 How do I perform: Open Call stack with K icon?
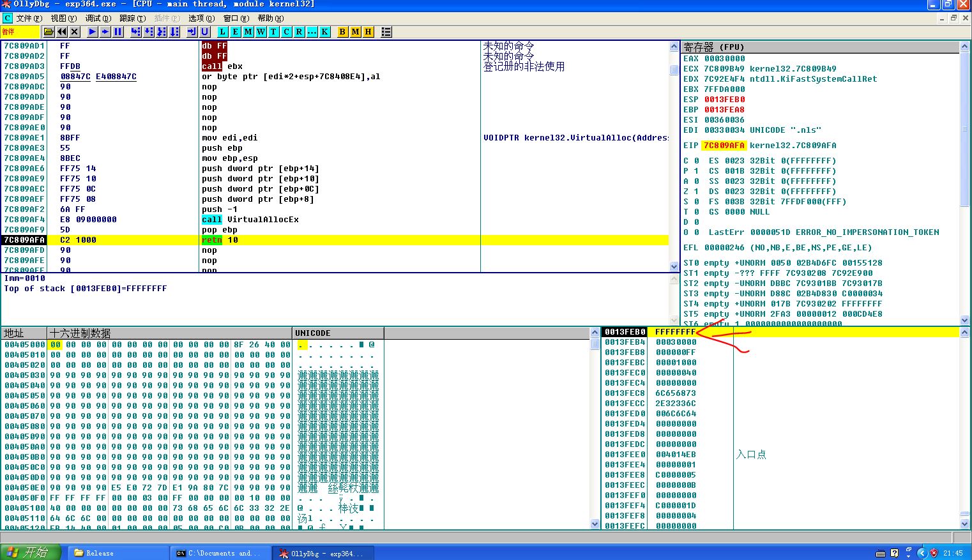click(x=325, y=31)
